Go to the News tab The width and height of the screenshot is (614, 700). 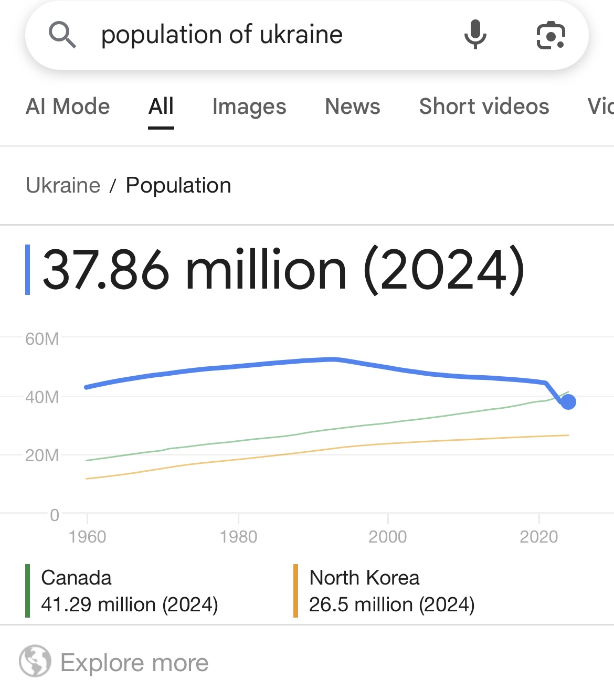(x=353, y=107)
